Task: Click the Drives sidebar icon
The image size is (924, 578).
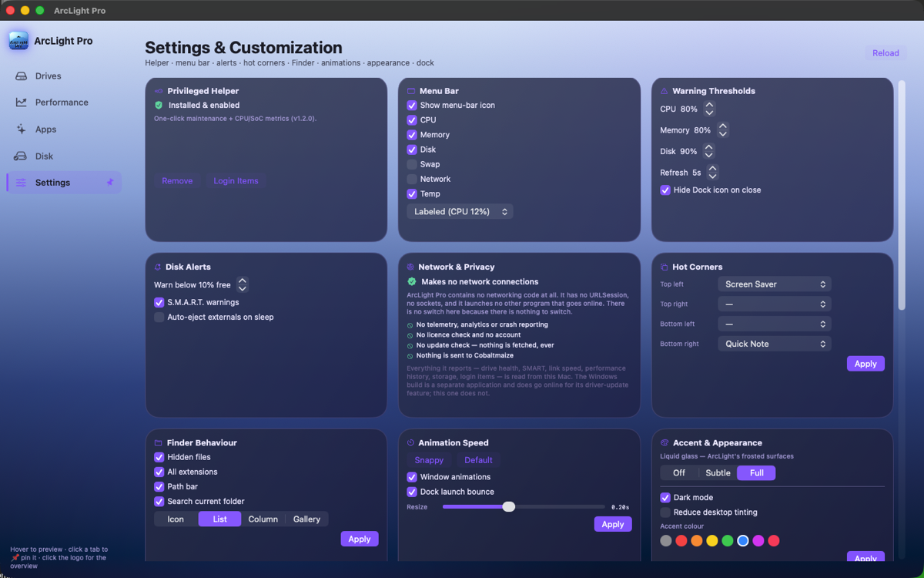Action: (21, 76)
